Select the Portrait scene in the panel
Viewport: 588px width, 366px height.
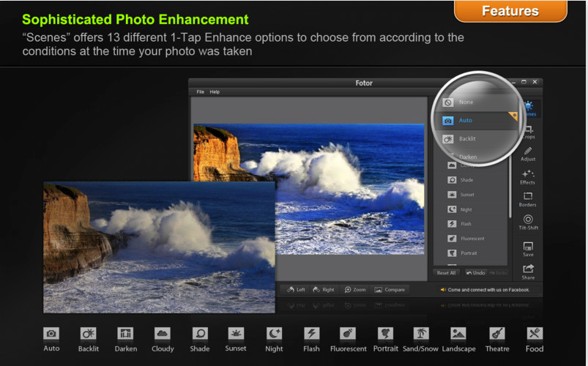click(470, 253)
